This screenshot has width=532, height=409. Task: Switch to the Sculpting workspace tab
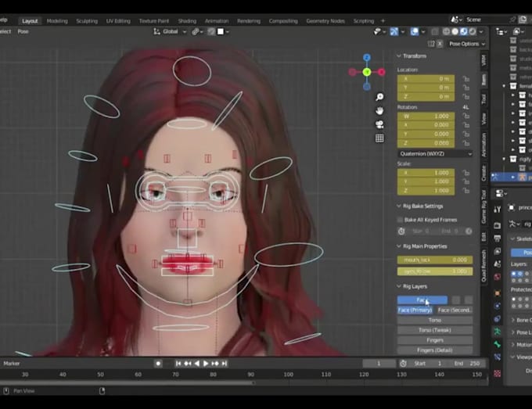click(x=87, y=21)
